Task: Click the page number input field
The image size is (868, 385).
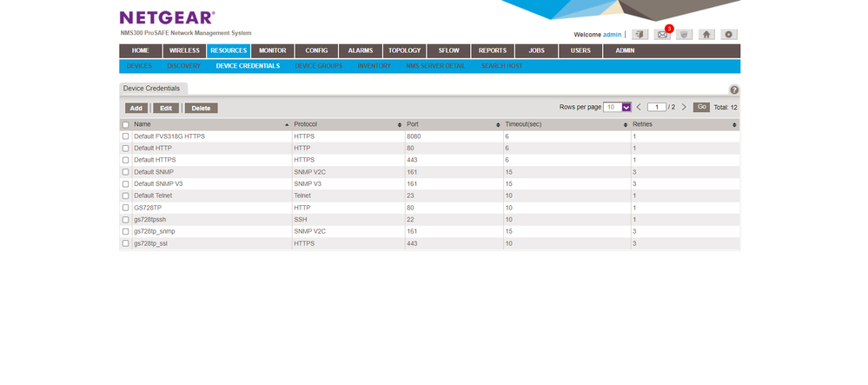Action: coord(657,107)
